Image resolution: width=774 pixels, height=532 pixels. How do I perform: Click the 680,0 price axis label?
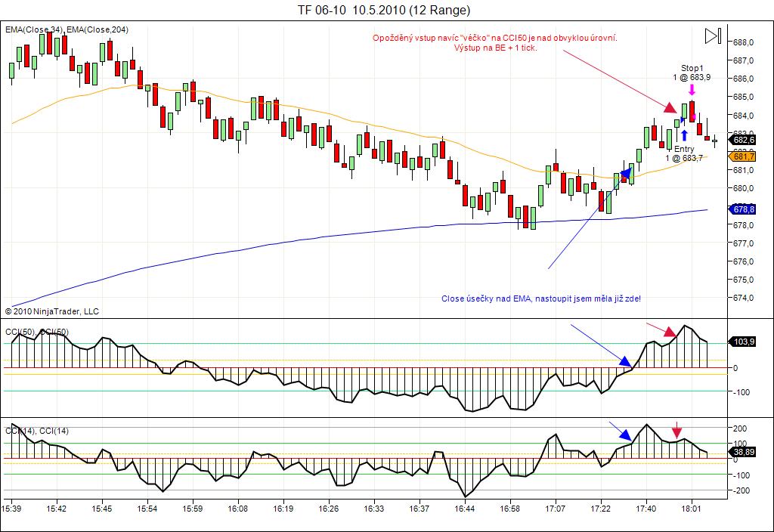[744, 188]
